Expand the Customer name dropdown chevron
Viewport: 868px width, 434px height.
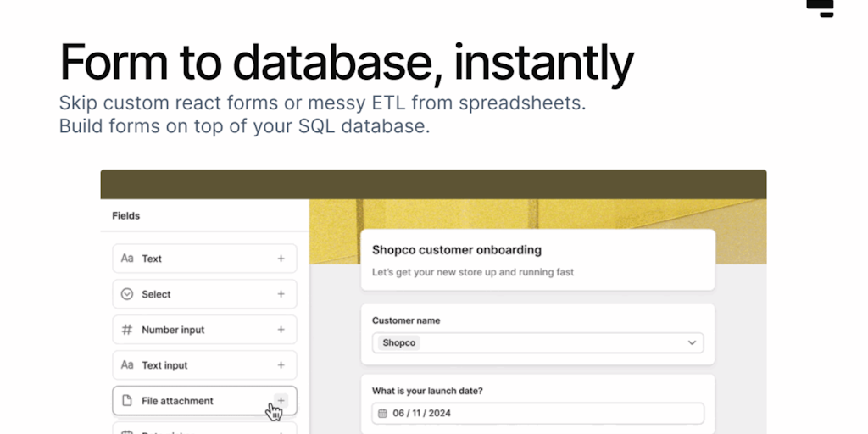point(692,342)
